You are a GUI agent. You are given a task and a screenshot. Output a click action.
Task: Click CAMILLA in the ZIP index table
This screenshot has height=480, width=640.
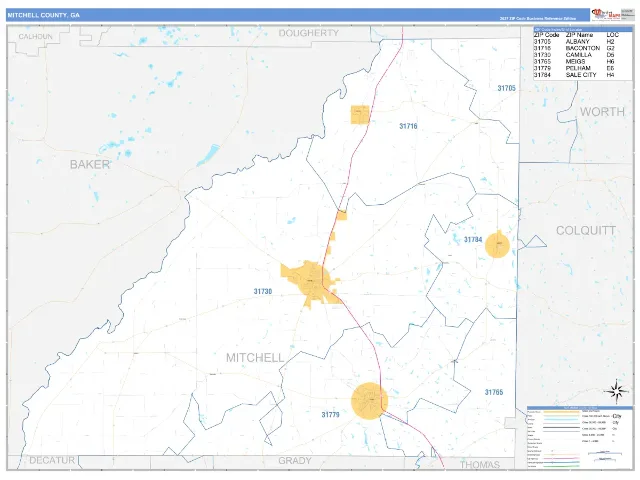(579, 55)
